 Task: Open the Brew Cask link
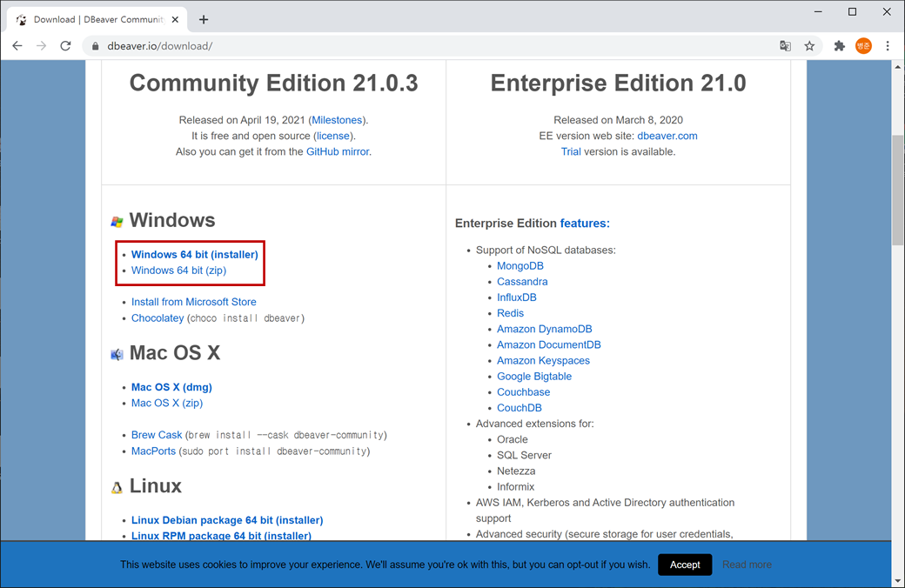(157, 435)
